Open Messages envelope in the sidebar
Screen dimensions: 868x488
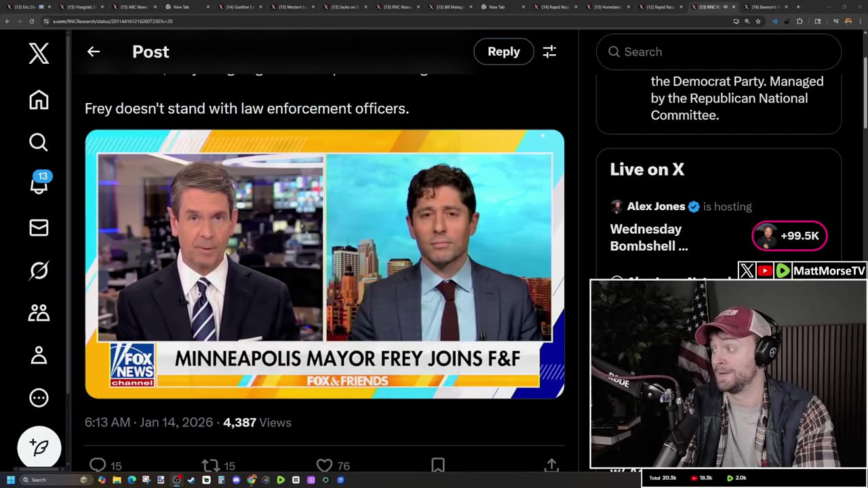click(39, 228)
